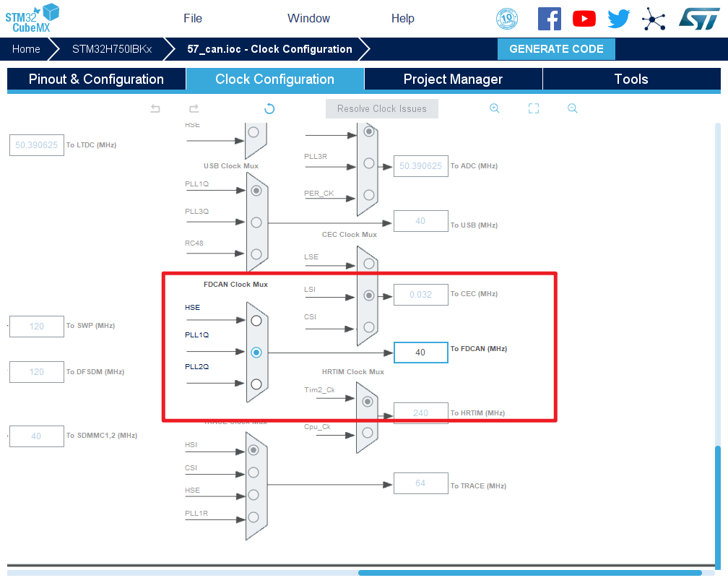Image resolution: width=728 pixels, height=583 pixels.
Task: Open the YouTube icon link
Action: tap(584, 19)
